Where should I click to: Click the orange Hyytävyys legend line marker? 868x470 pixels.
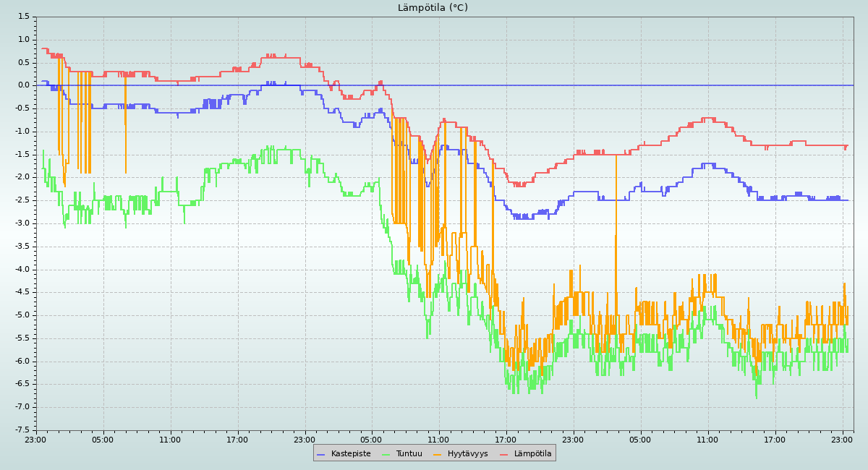(438, 453)
